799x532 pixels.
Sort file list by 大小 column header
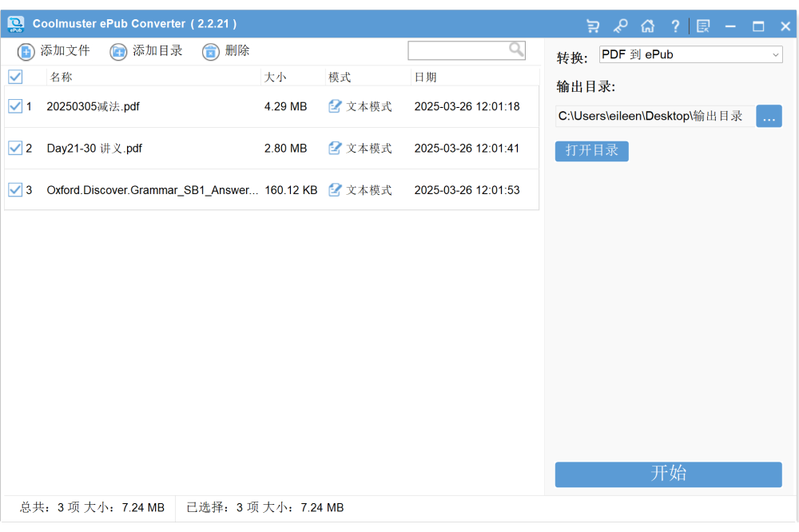276,77
